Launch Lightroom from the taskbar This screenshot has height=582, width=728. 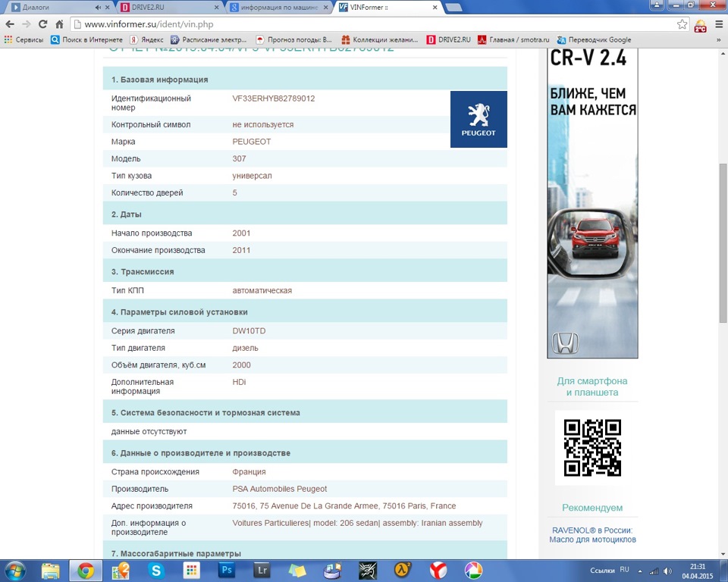pyautogui.click(x=262, y=571)
